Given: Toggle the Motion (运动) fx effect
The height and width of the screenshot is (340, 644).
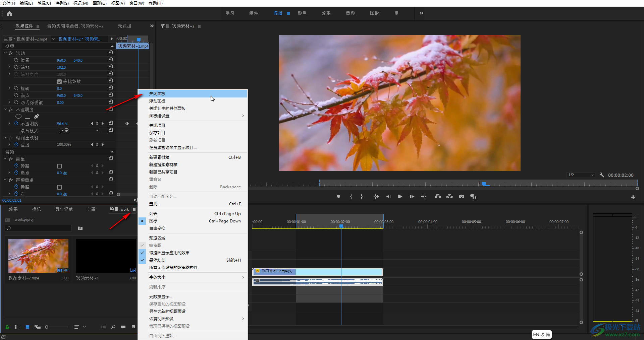Looking at the screenshot, I should (11, 53).
